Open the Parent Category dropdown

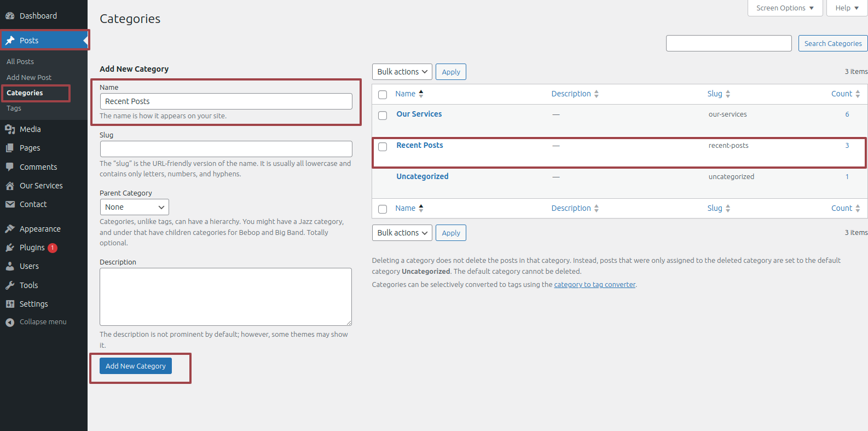click(134, 207)
